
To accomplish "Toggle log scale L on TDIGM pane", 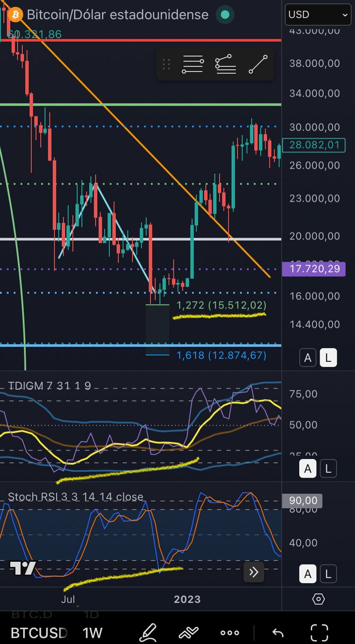I will (x=329, y=469).
